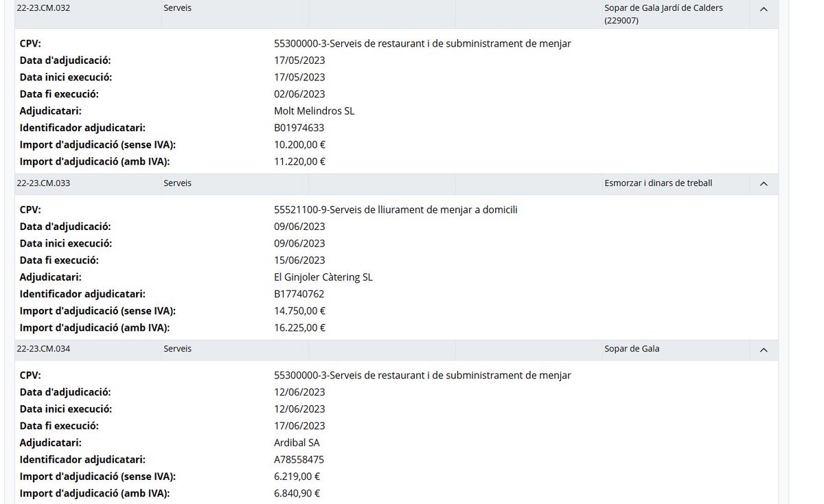Image resolution: width=824 pixels, height=504 pixels.
Task: Collapse contract 22-23.CM.032 details chevron
Action: click(764, 9)
